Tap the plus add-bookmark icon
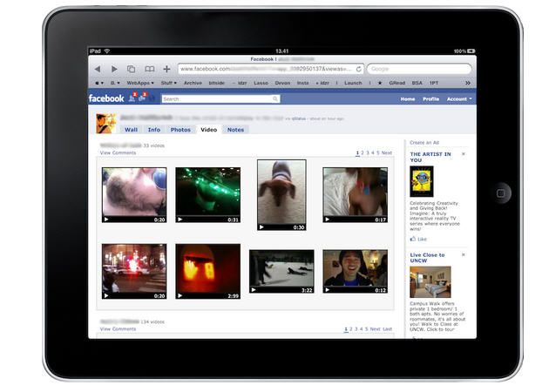 166,69
